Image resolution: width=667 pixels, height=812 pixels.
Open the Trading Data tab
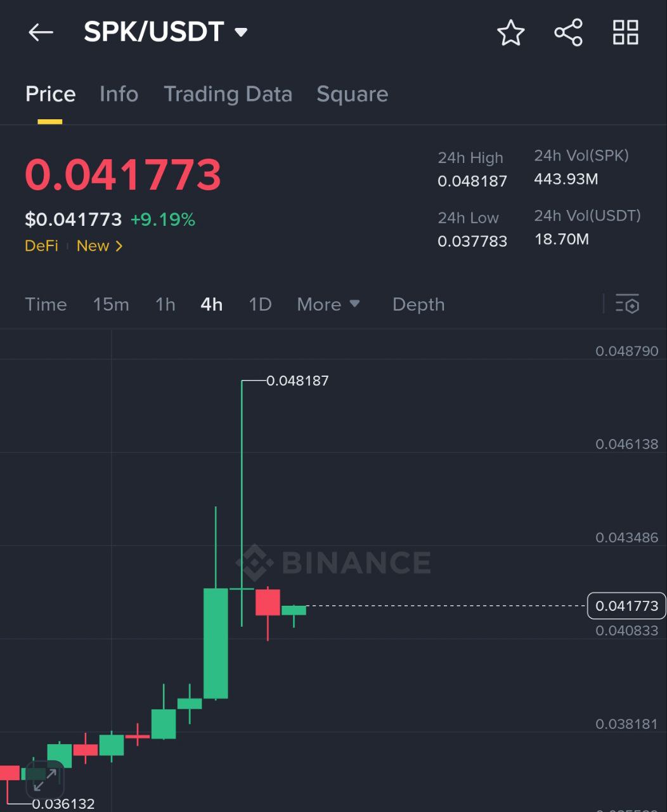(x=228, y=95)
